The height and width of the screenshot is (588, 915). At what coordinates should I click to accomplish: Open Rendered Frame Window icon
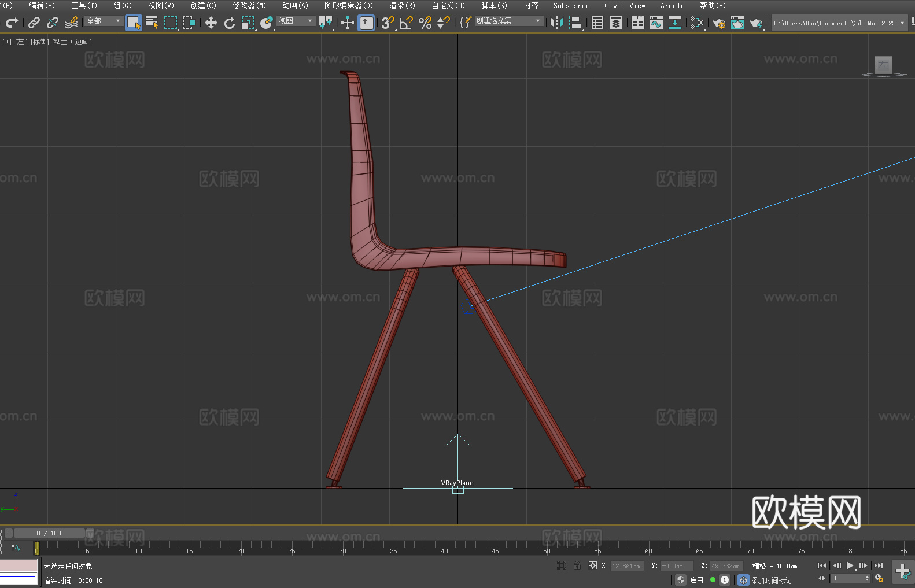(737, 23)
